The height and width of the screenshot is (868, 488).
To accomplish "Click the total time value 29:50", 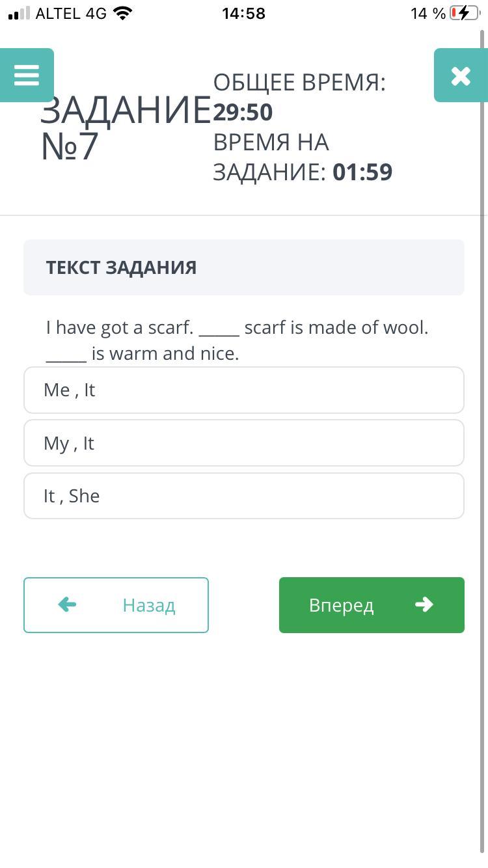I will pos(243,113).
